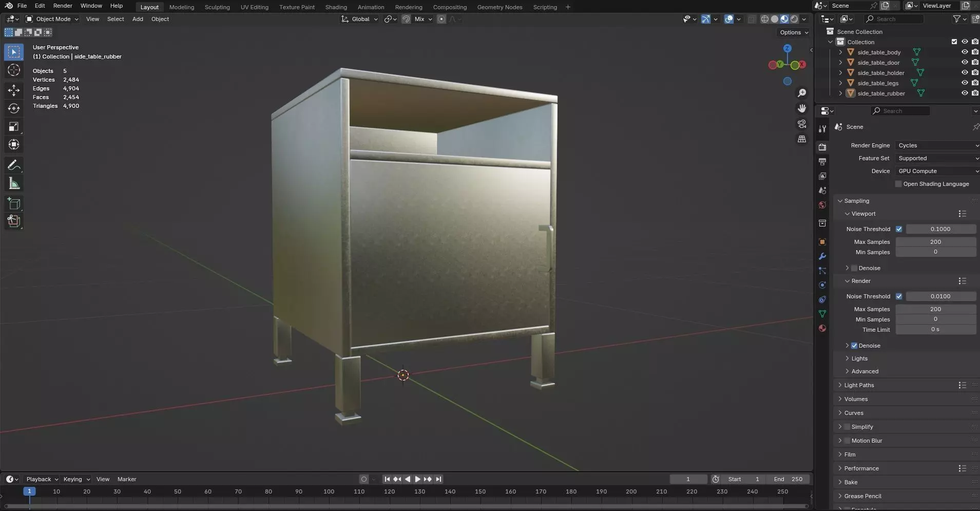Screen dimensions: 980x511
Task: Hide side_table_door in viewport
Action: [x=965, y=62]
